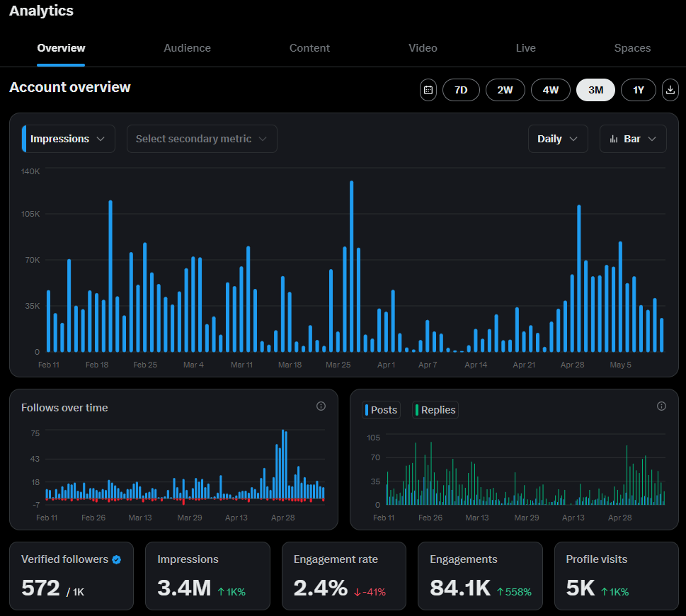Open the Daily granularity dropdown
Viewport: 686px width, 616px height.
558,139
